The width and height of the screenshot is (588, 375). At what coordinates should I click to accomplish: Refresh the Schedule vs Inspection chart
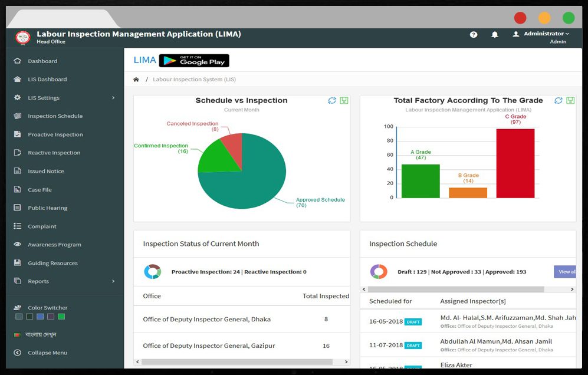[x=332, y=100]
